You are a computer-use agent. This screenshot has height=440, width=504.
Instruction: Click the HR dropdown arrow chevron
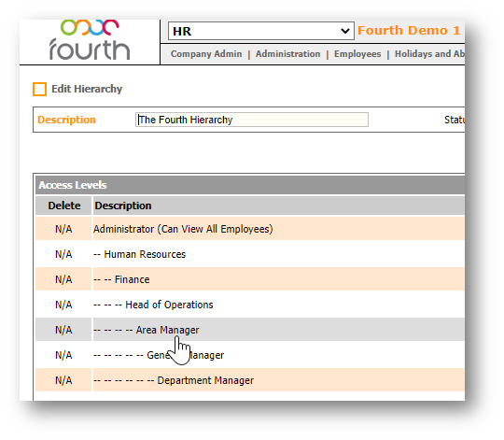(345, 31)
